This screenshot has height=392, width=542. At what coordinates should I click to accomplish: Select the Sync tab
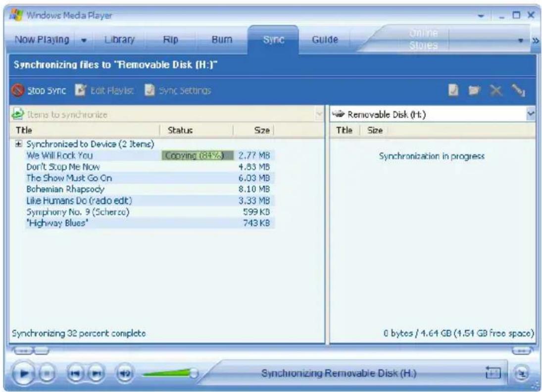pyautogui.click(x=273, y=40)
